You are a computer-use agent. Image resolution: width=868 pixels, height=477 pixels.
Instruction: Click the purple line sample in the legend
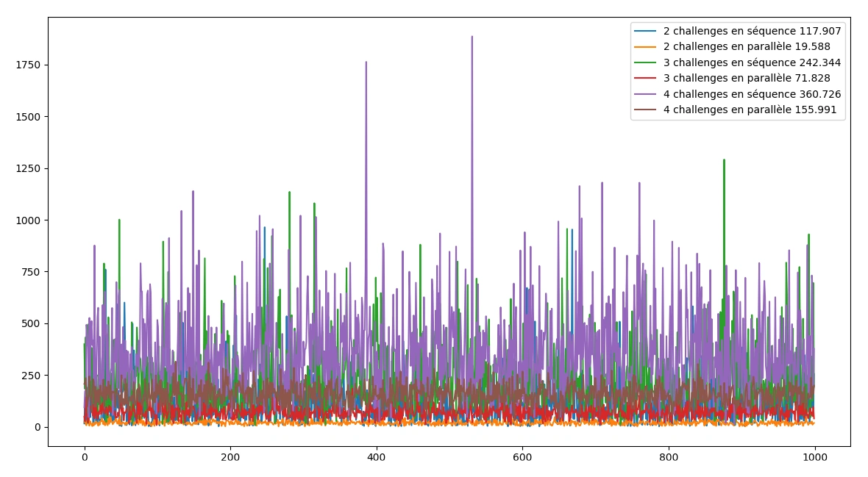point(646,95)
